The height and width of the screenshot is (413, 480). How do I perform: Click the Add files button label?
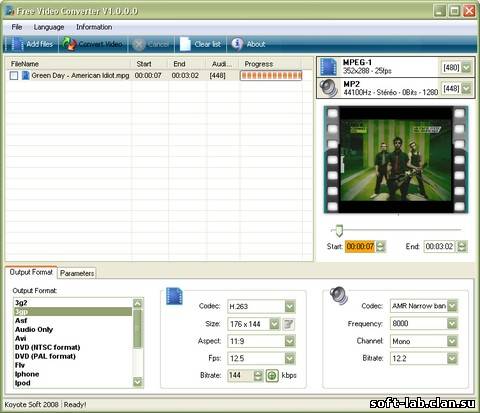tap(40, 44)
